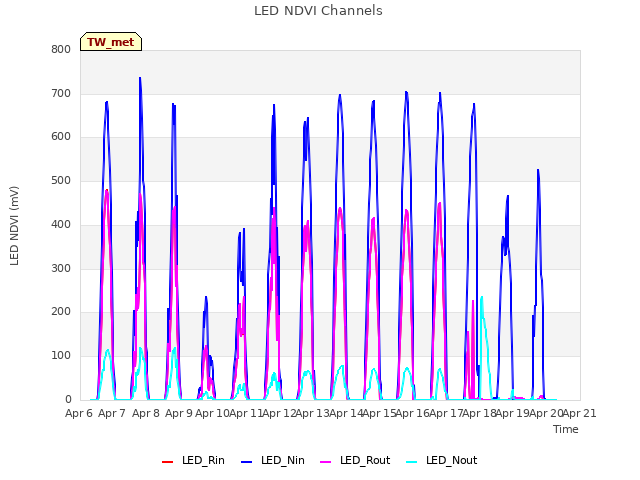Viewport: 640px width, 480px height.
Task: Toggle the LED_Rout legend entry
Action: [x=355, y=460]
